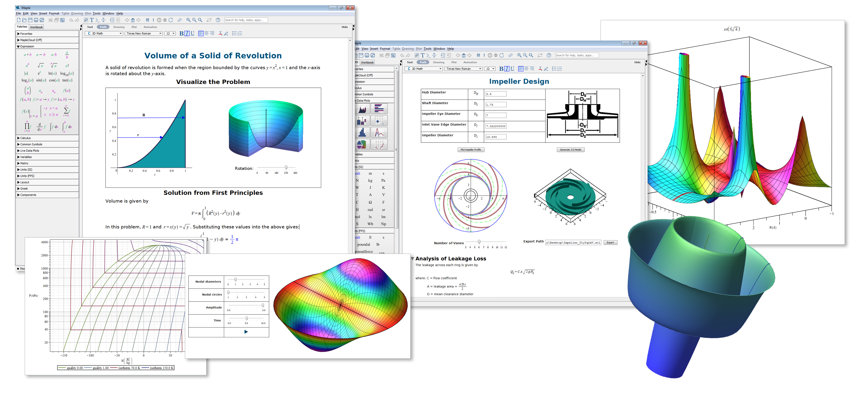The width and height of the screenshot is (868, 400).
Task: Click restart kernel icon in Impeller Design window
Action: pos(501,55)
